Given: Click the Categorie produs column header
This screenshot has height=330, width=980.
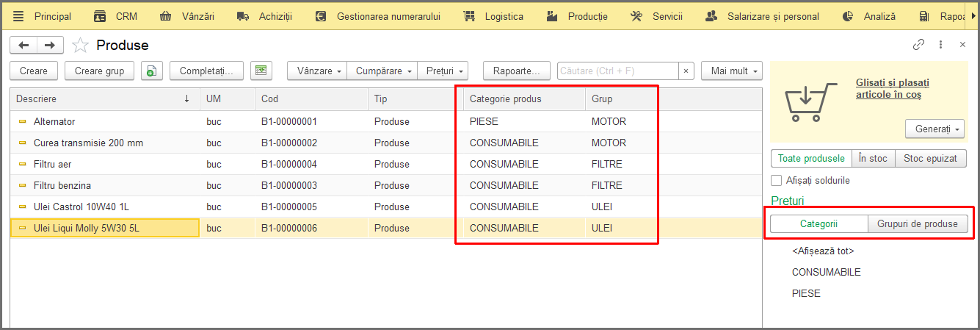Looking at the screenshot, I should pyautogui.click(x=524, y=98).
